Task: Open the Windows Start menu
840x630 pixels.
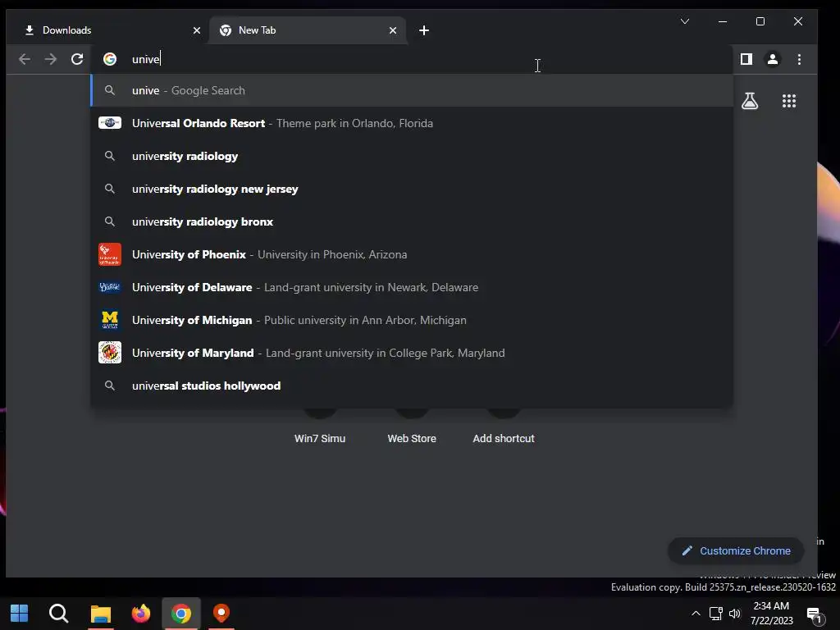Action: (x=20, y=614)
